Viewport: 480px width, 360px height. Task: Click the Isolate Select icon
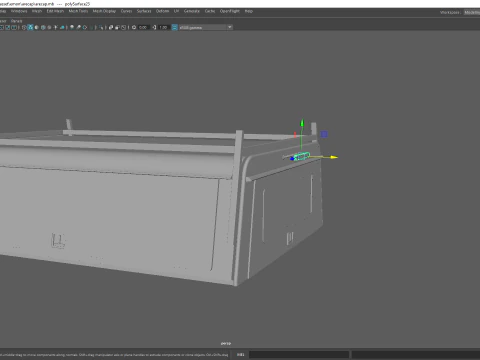point(101,27)
